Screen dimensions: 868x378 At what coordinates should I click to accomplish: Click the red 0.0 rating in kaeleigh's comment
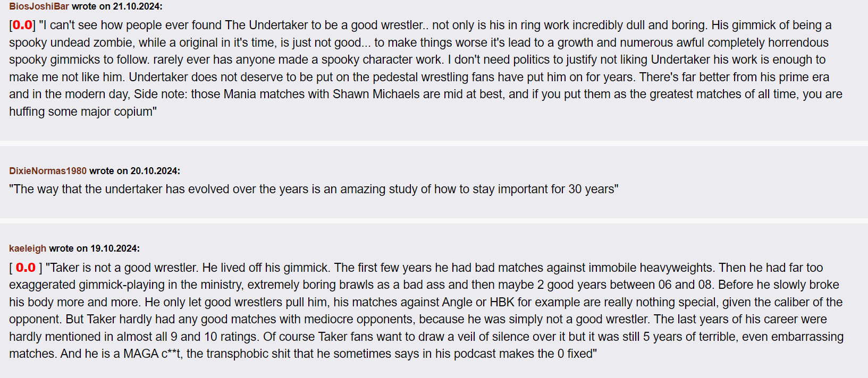pos(26,268)
